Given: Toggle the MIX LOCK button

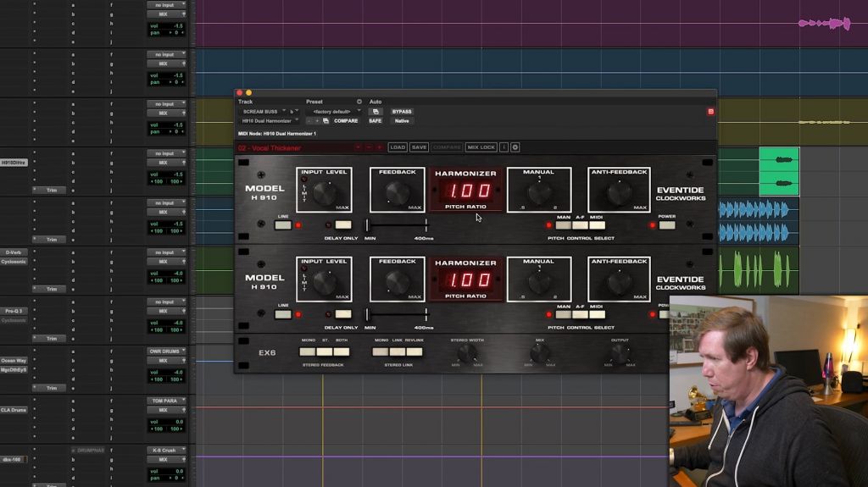Looking at the screenshot, I should pos(481,147).
